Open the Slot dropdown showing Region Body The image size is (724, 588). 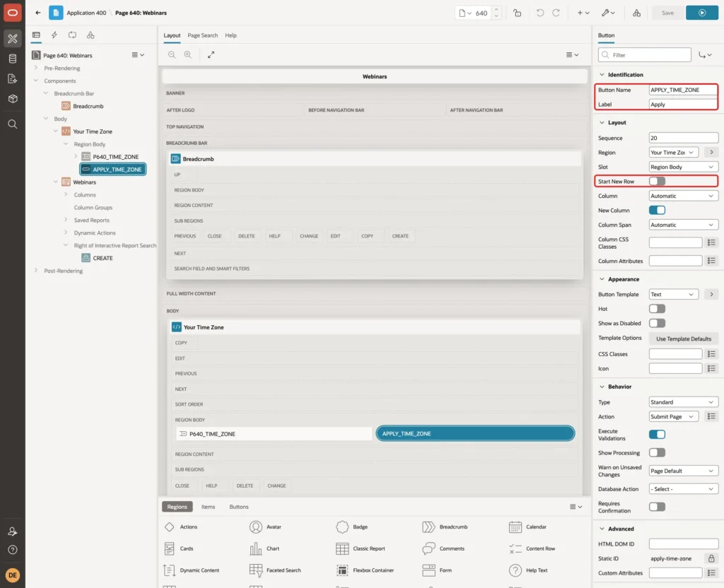[x=683, y=167]
